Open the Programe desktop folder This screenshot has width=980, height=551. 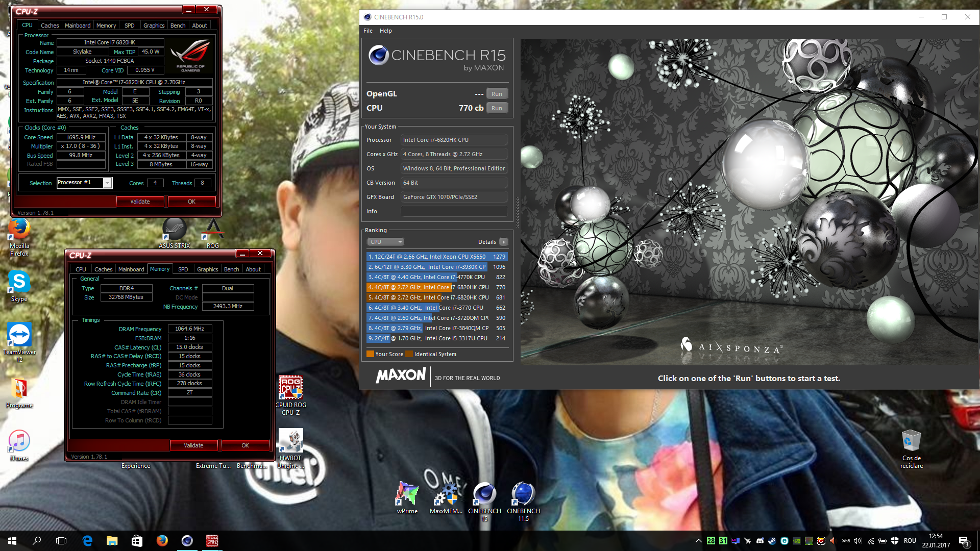[x=19, y=393]
